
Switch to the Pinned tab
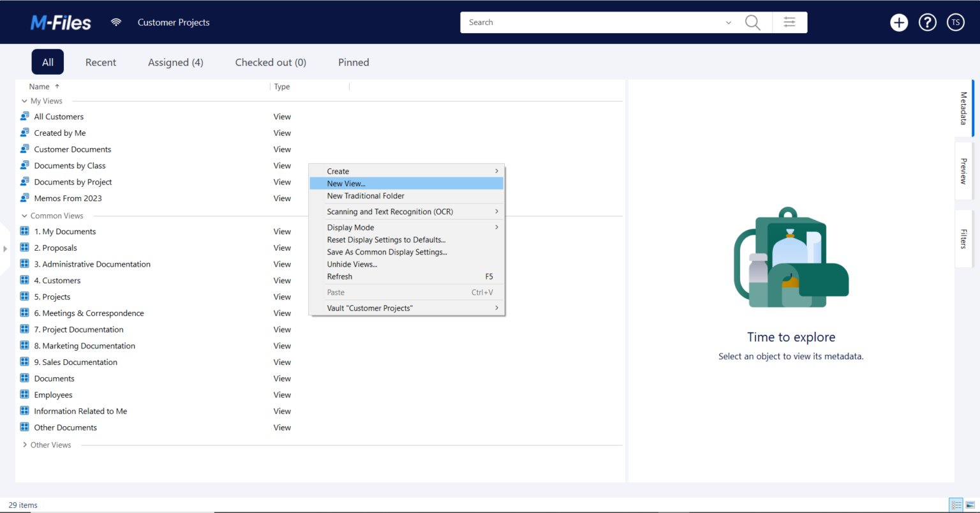(353, 62)
